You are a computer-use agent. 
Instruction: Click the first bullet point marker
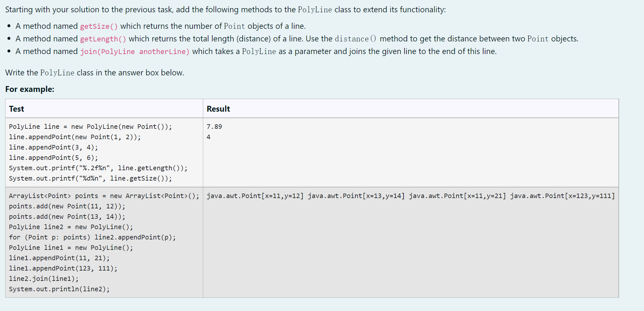tap(8, 25)
